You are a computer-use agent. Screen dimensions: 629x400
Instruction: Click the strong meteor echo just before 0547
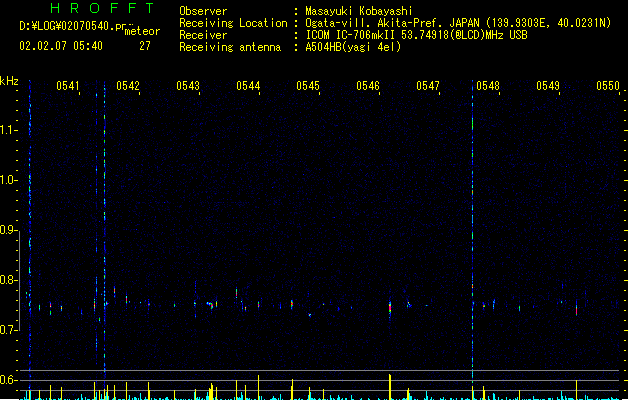pyautogui.click(x=390, y=308)
